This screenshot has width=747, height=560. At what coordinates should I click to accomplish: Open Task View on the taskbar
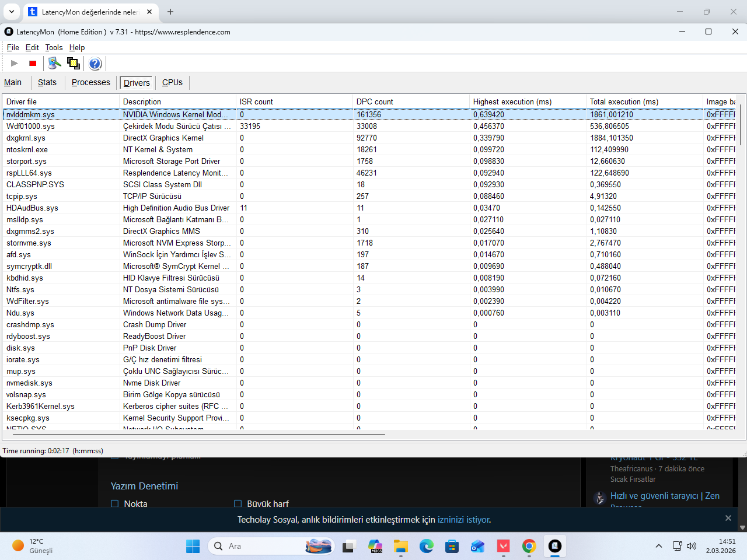point(349,546)
